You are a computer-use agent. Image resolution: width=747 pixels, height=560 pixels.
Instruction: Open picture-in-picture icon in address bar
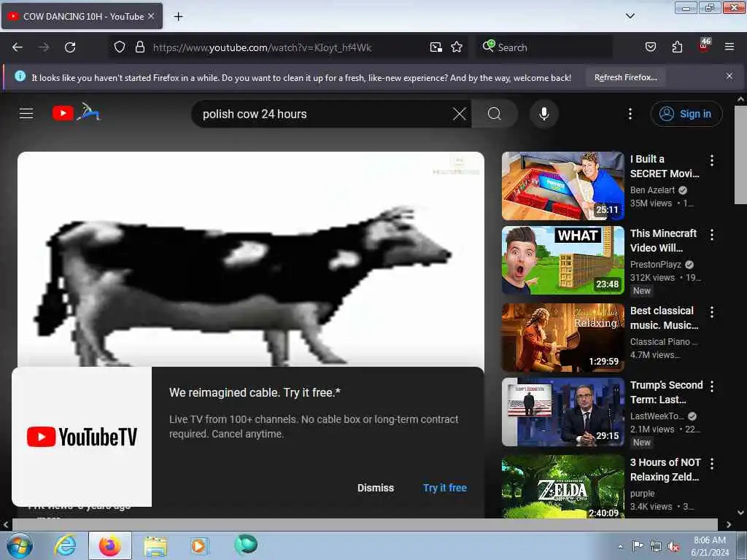(436, 47)
